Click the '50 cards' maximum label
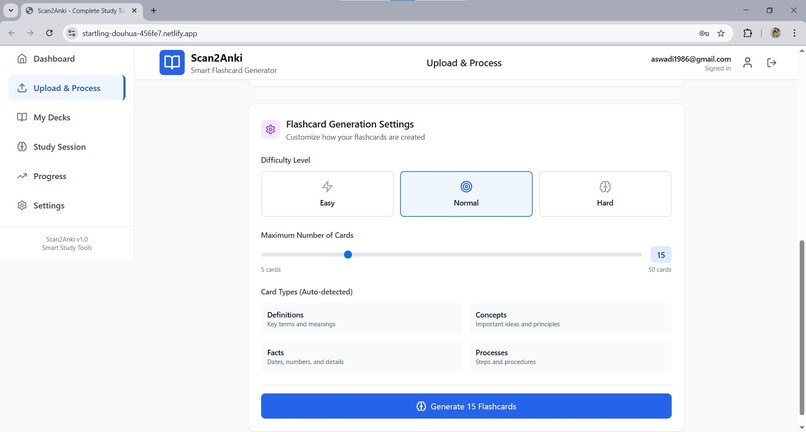 [660, 269]
